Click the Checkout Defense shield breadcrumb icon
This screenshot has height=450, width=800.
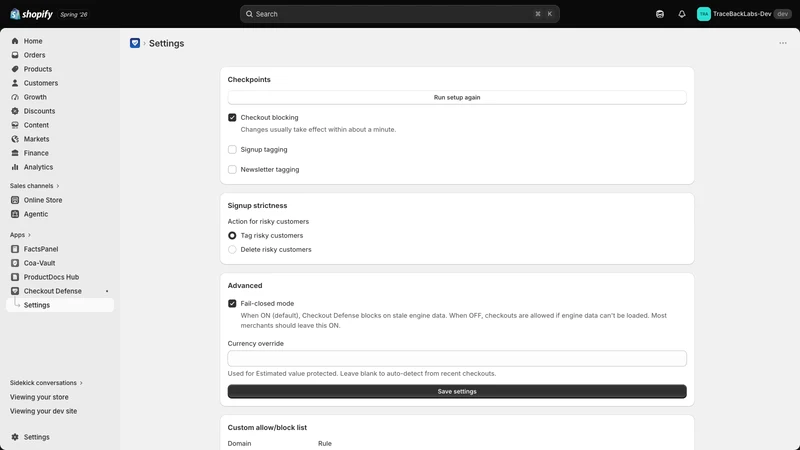(135, 43)
